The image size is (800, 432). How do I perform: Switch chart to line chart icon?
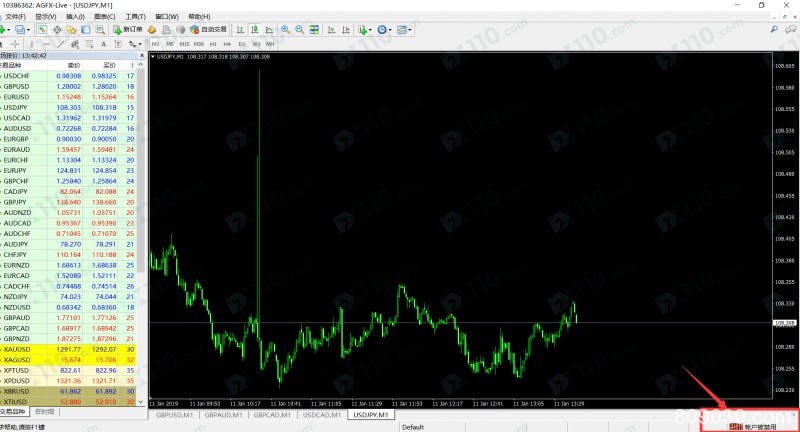269,30
